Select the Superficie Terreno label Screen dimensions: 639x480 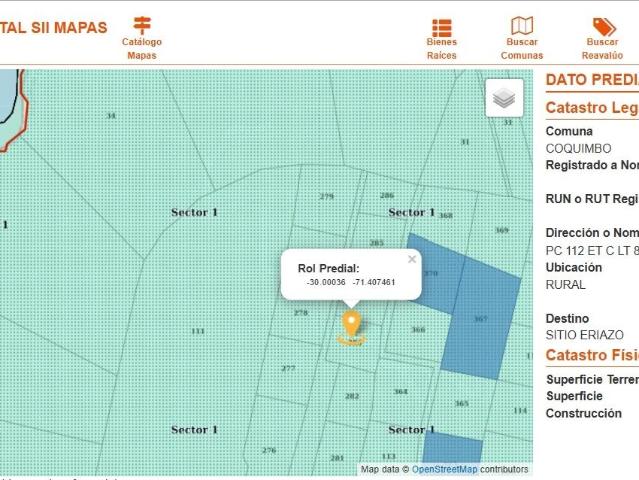tap(593, 379)
